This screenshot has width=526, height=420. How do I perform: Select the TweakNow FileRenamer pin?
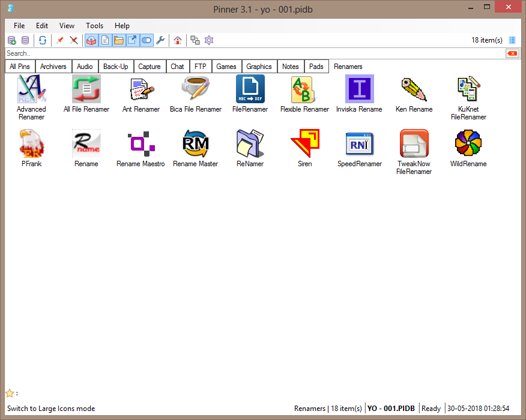tap(414, 152)
